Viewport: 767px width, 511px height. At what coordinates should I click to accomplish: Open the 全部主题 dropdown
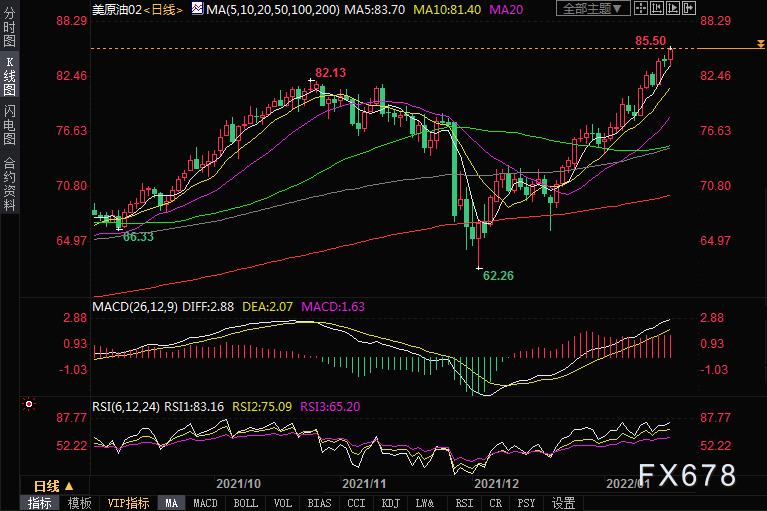click(x=593, y=8)
